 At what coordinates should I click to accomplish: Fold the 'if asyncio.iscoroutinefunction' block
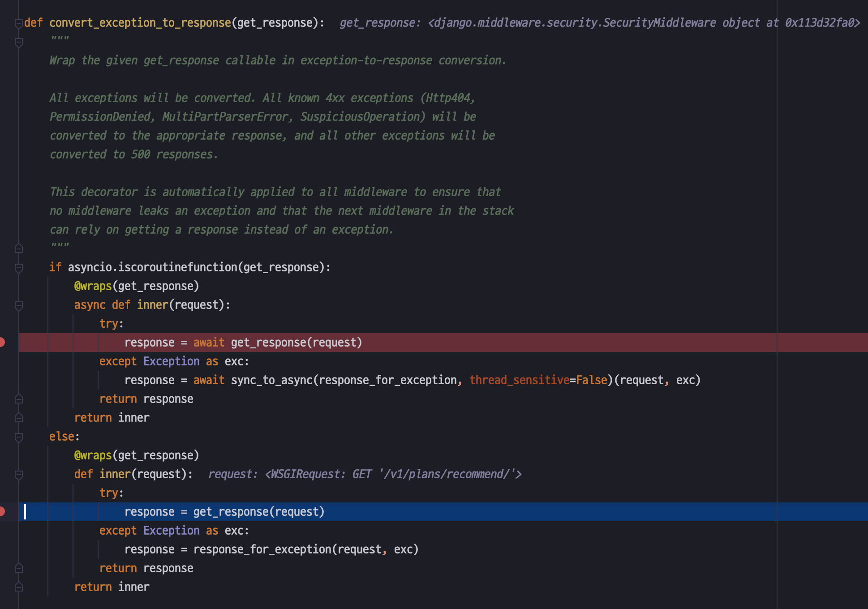coord(18,268)
